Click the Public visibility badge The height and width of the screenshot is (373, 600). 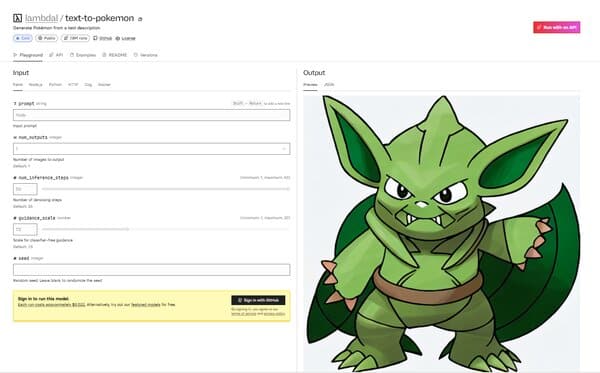coord(47,38)
